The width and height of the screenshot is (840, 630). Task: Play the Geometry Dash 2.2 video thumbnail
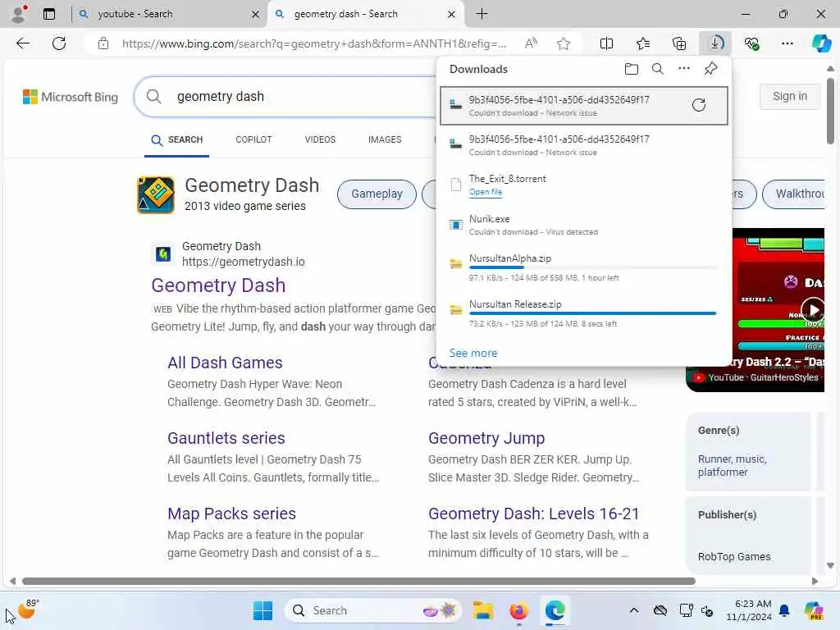click(813, 309)
